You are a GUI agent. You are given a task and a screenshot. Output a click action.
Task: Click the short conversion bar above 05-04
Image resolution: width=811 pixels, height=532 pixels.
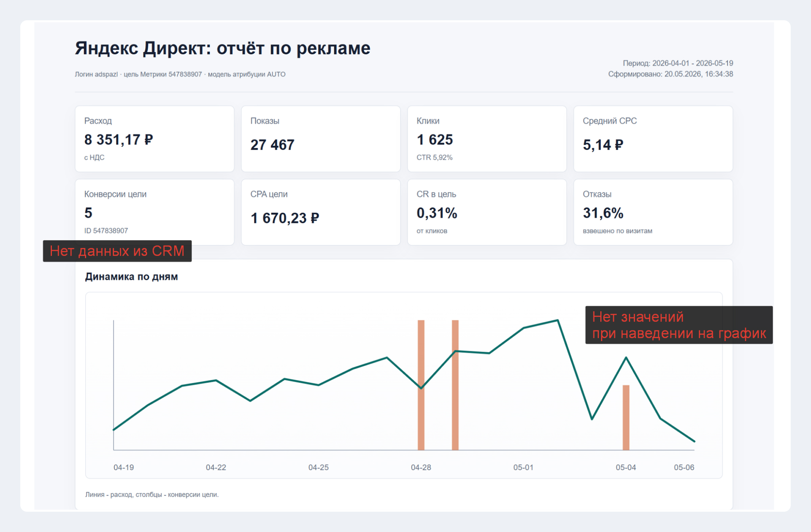pos(626,418)
